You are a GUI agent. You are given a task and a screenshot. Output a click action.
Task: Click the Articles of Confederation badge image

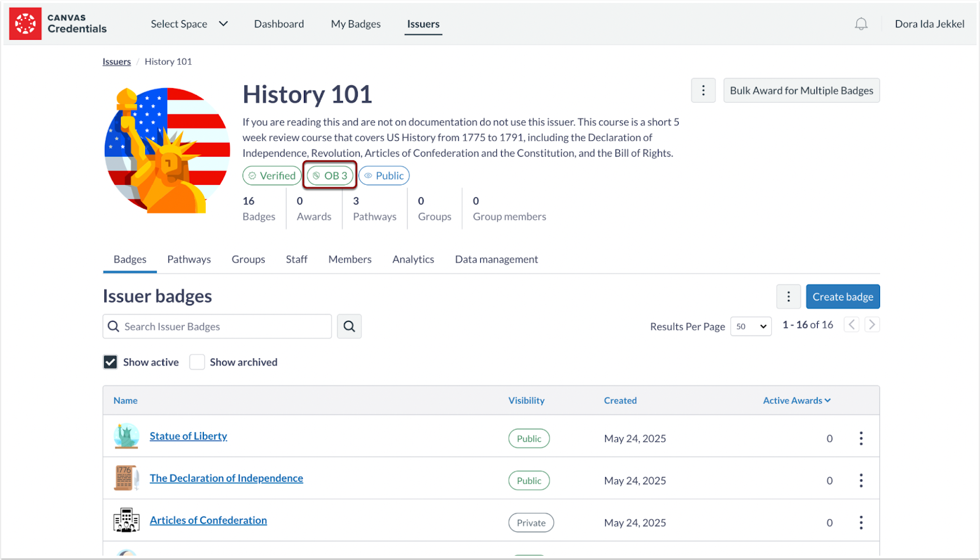click(x=126, y=520)
